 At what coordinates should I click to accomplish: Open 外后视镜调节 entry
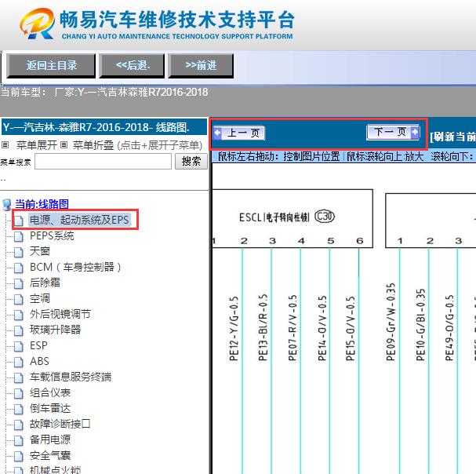(x=60, y=314)
